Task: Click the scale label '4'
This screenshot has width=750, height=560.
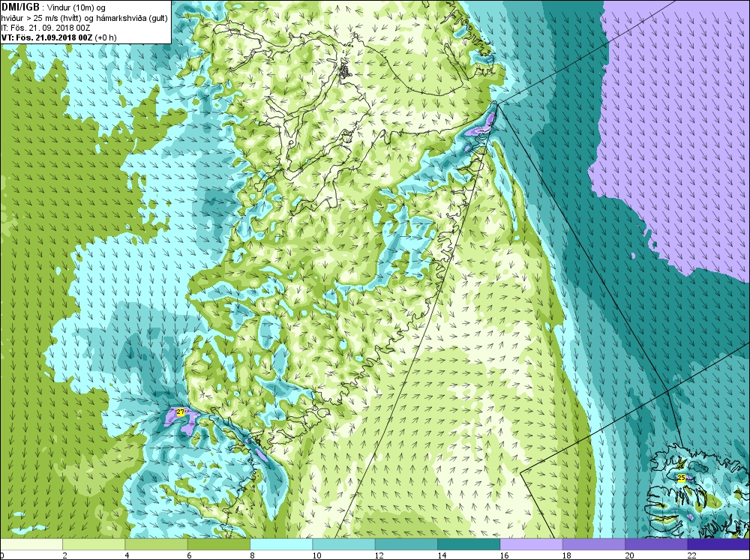Action: [x=127, y=556]
